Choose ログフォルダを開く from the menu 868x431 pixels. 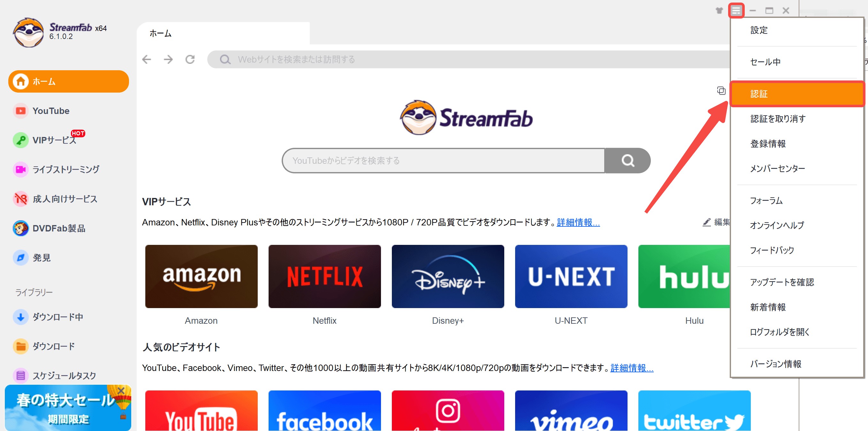(797, 332)
